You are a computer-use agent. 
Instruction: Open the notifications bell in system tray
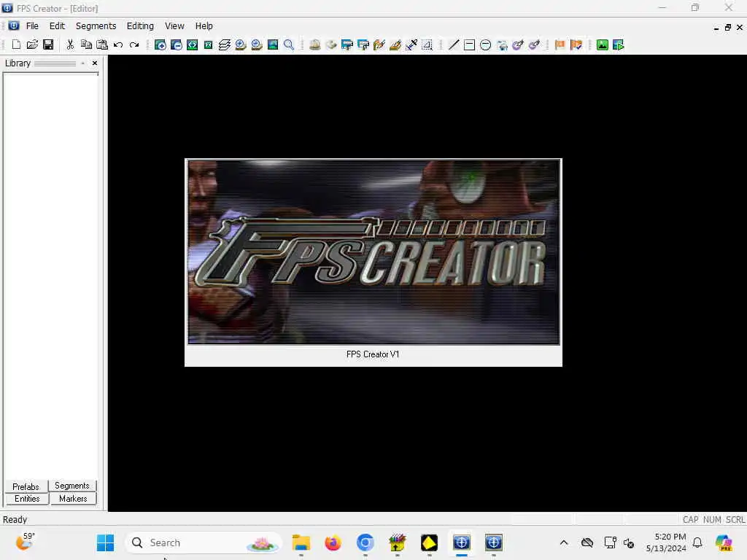(697, 542)
